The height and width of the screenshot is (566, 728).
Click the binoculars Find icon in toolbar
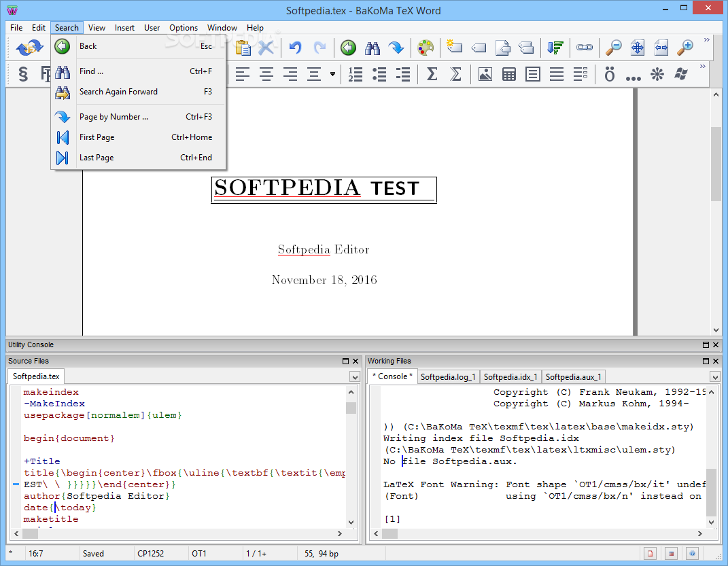click(372, 48)
